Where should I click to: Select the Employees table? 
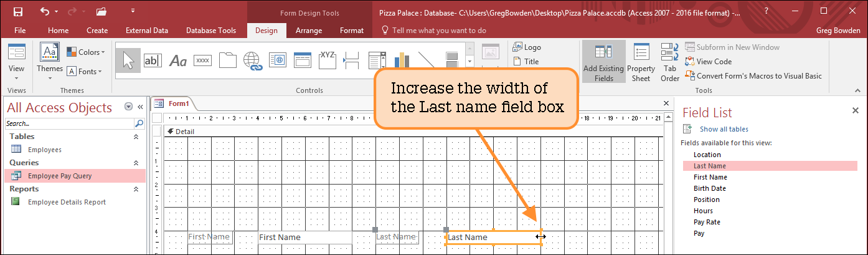[x=74, y=150]
